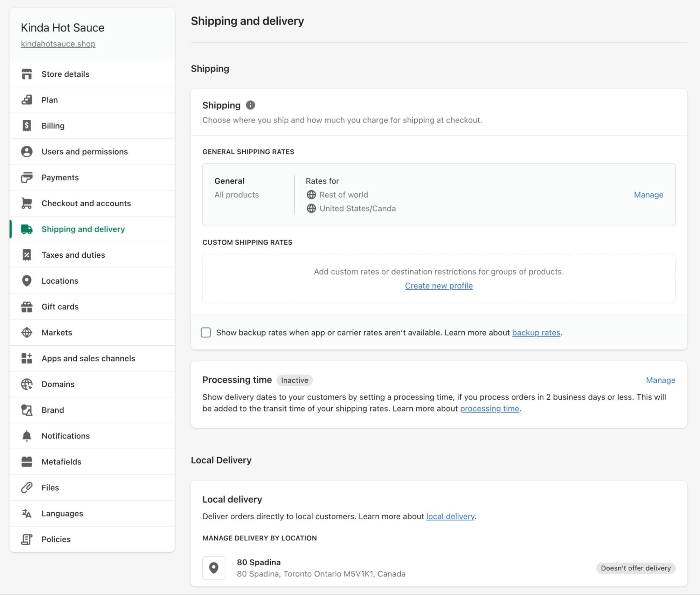
Task: Click the Store details storefront icon
Action: coord(27,74)
